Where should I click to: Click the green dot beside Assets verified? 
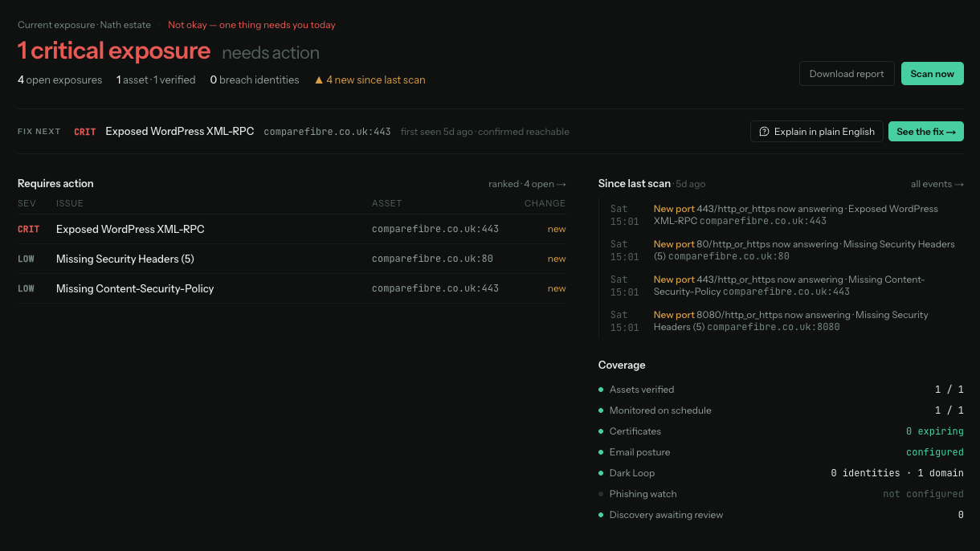pyautogui.click(x=601, y=390)
